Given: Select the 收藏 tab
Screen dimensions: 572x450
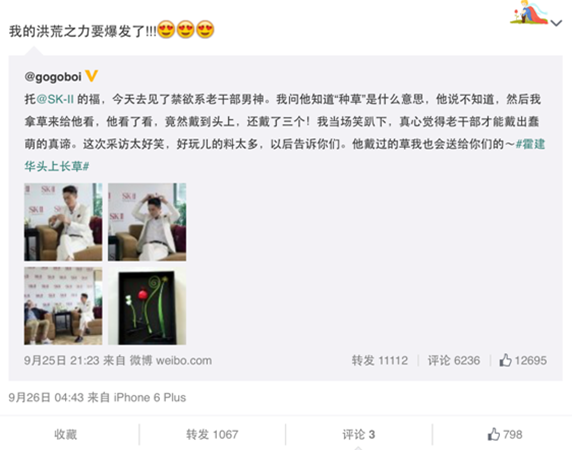Looking at the screenshot, I should coord(66,434).
